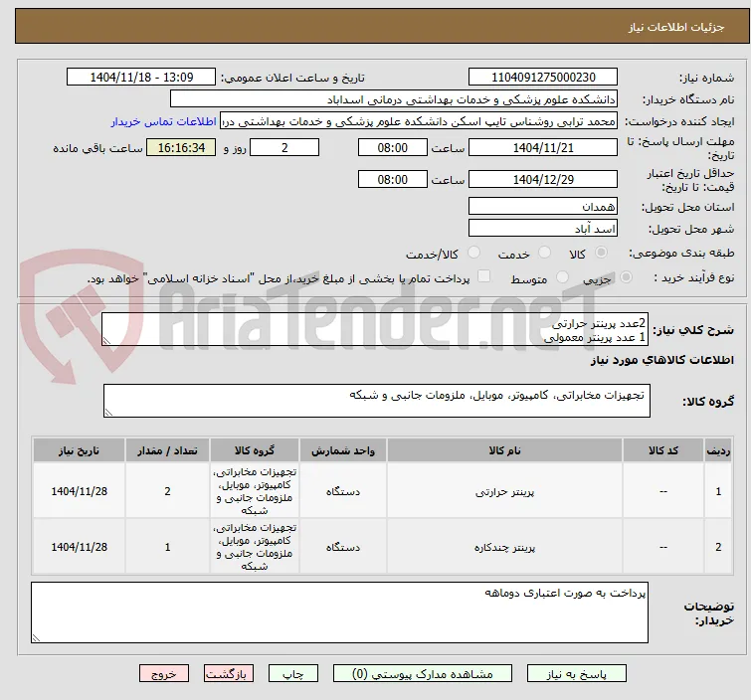751x700 pixels.
Task: Click the countdown timer 16:16:34
Action: coord(181,147)
